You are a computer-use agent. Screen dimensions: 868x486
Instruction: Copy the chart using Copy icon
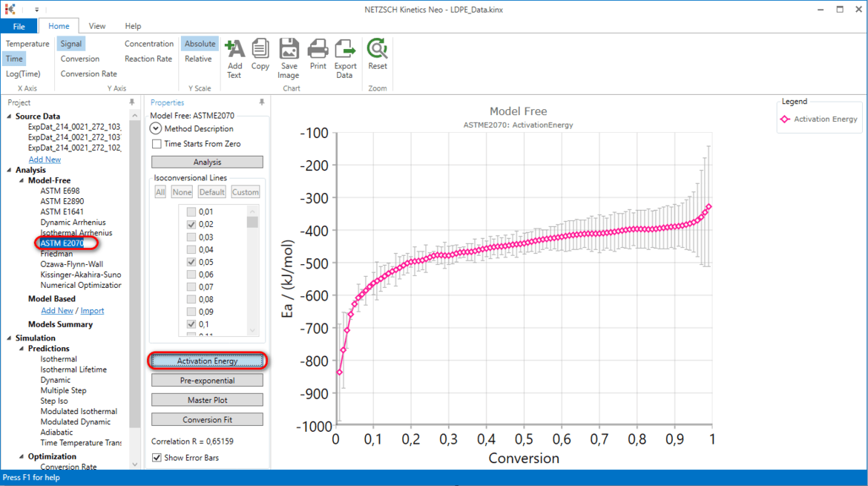[x=260, y=49]
